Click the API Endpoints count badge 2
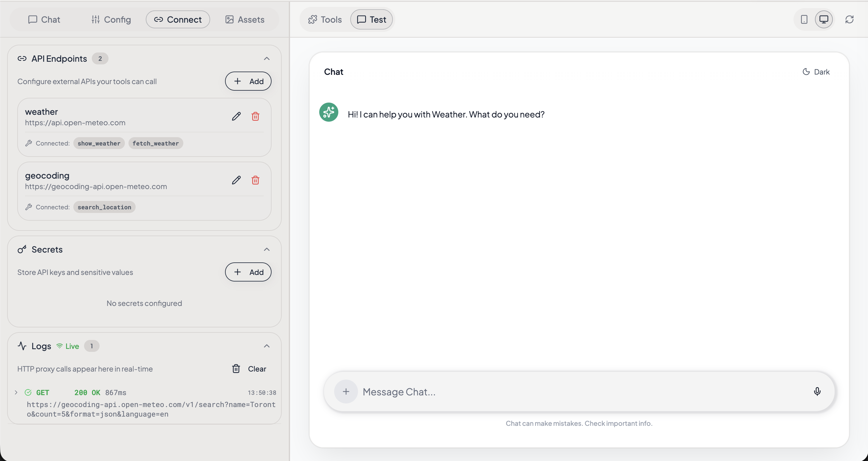The height and width of the screenshot is (461, 868). [x=100, y=59]
